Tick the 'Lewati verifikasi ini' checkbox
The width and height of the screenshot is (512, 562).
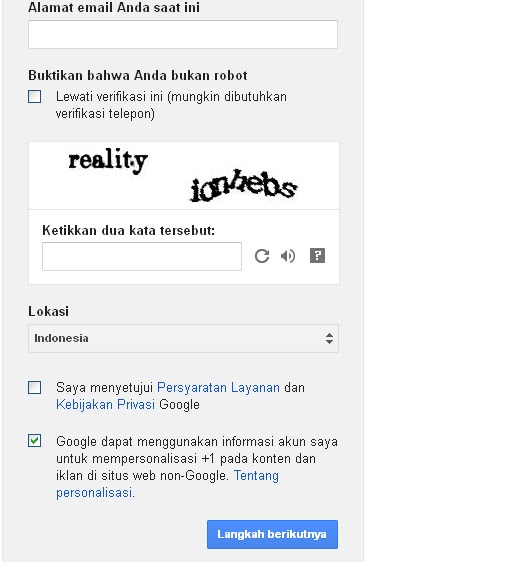34,96
